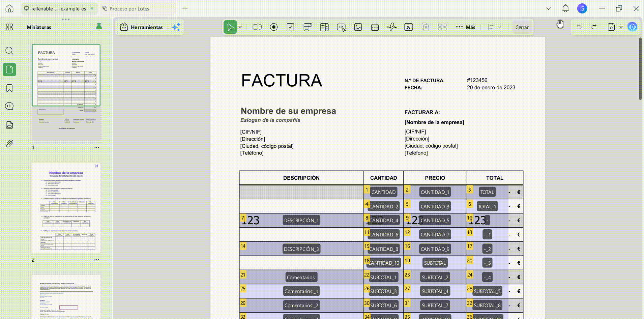The image size is (644, 319).
Task: Click the create multiple copies grid icon
Action: pos(442,27)
